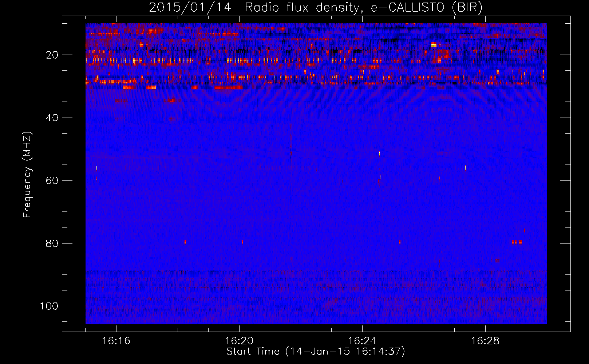Screen dimensions: 589x364
Task: Click the 'Frequency (MHZ)' axis label
Action: click(27, 175)
